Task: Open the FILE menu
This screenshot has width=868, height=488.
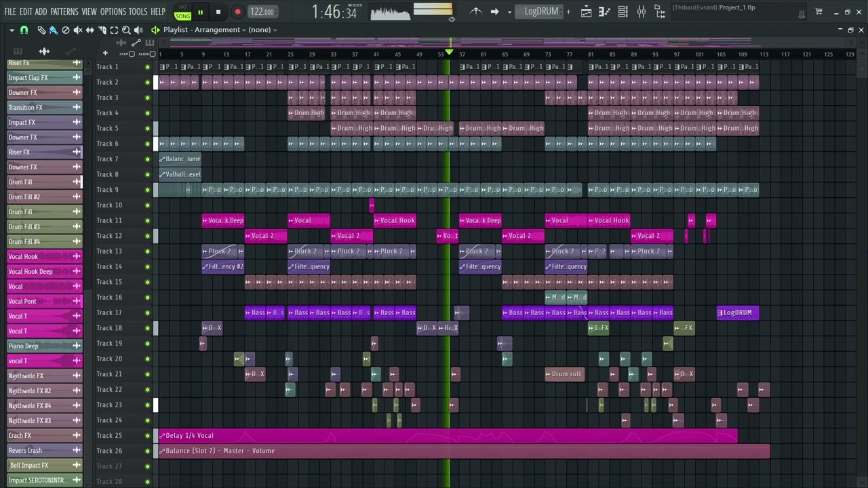Action: tap(10, 12)
